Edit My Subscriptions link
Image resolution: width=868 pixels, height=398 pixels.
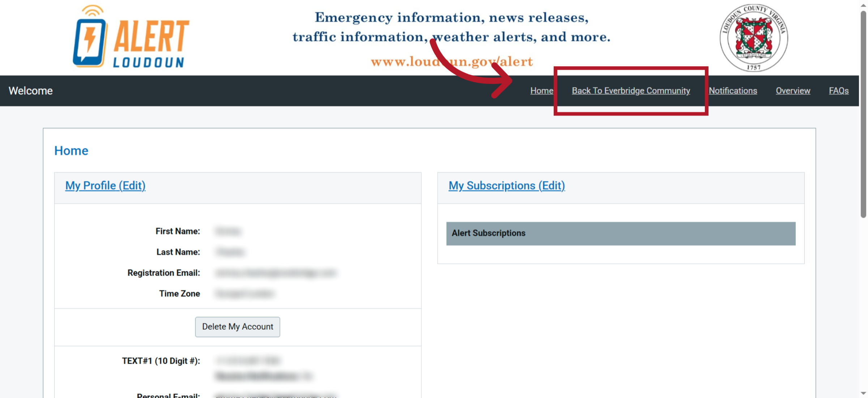click(507, 185)
